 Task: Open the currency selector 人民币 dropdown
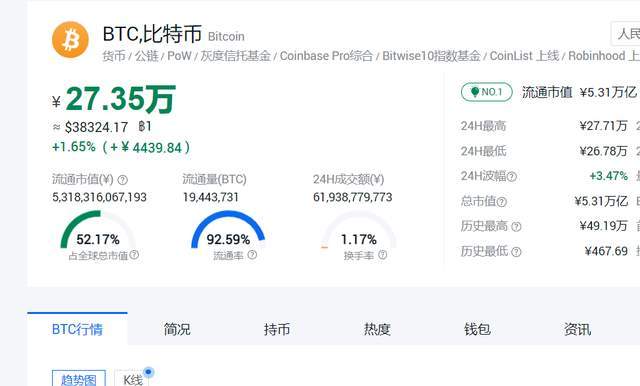coord(625,33)
